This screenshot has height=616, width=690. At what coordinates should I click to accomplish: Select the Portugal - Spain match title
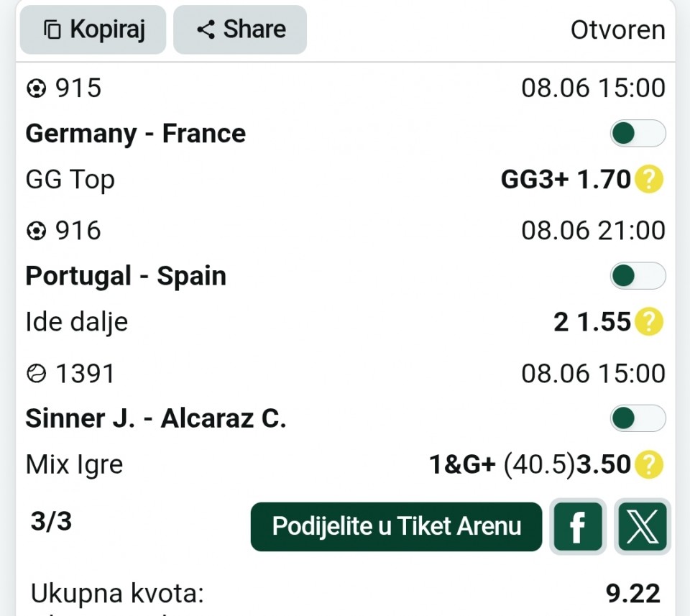pyautogui.click(x=126, y=276)
